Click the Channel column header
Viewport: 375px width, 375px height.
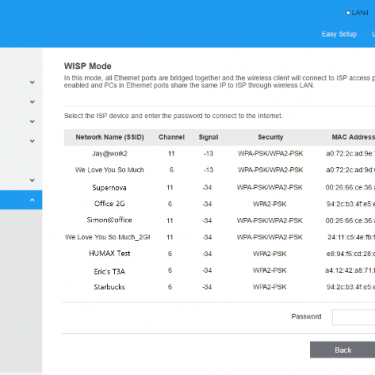point(171,137)
